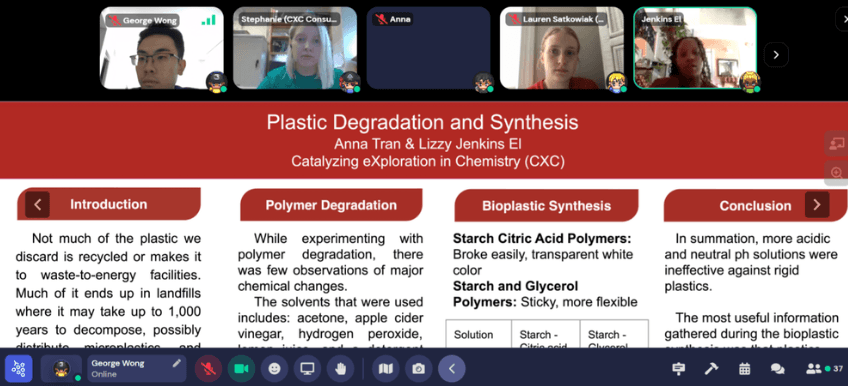Click George Wong's signal strength bars
The width and height of the screenshot is (848, 386).
(208, 20)
